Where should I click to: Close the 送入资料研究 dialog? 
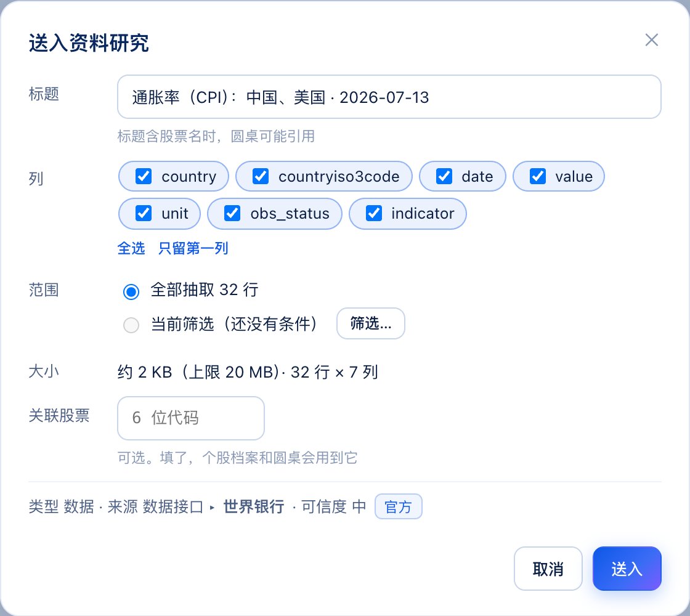pyautogui.click(x=651, y=39)
